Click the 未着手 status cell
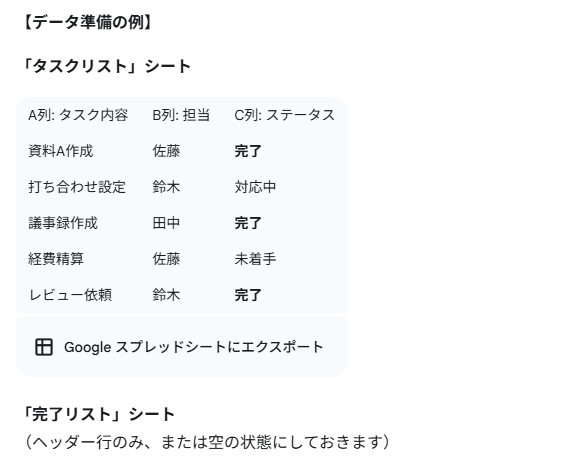576x461 pixels. click(x=255, y=259)
